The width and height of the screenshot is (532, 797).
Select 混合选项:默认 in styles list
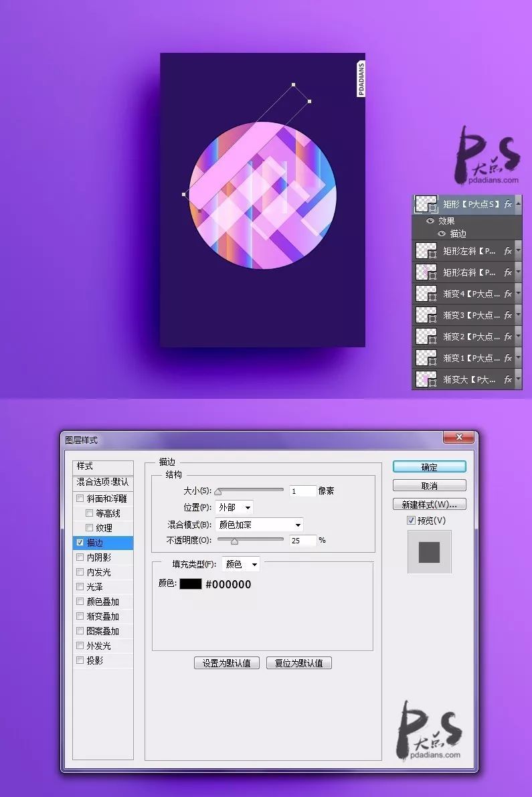(x=102, y=482)
